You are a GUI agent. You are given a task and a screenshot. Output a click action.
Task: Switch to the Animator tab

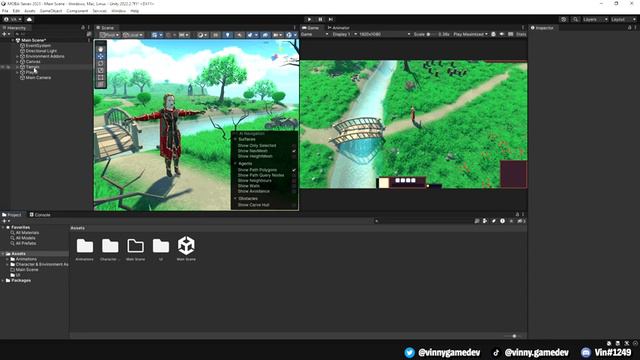(x=338, y=28)
